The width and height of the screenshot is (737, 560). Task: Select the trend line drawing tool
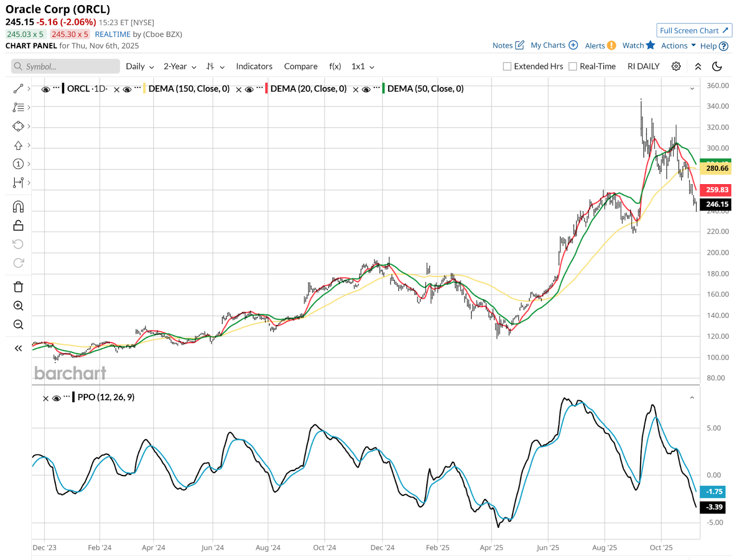pos(18,88)
